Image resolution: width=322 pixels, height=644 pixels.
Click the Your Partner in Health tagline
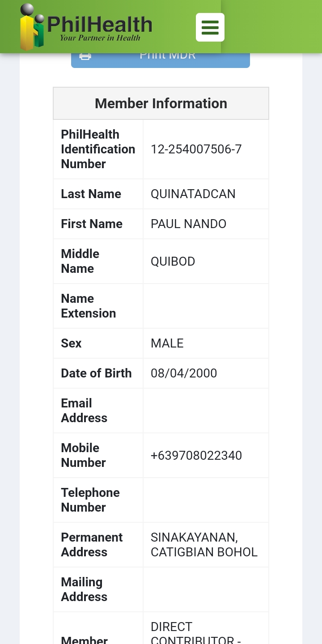click(x=100, y=38)
